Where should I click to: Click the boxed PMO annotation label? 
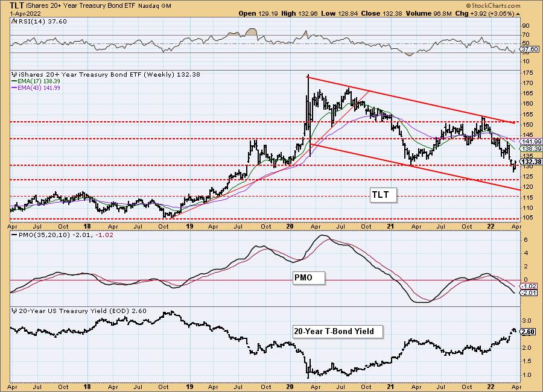point(308,278)
